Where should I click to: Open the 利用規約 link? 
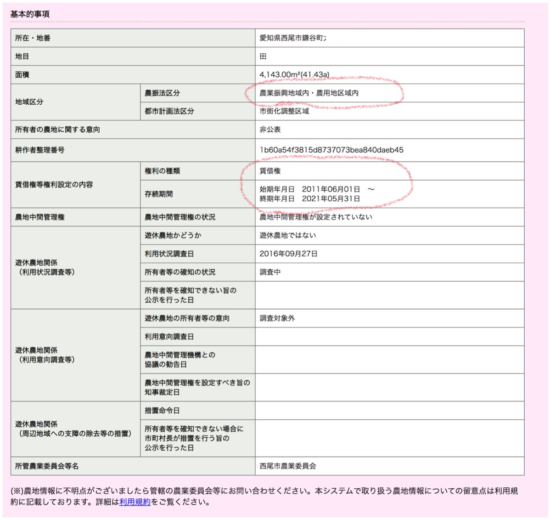tap(135, 502)
